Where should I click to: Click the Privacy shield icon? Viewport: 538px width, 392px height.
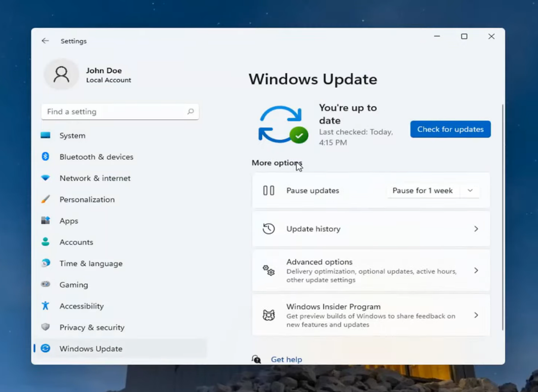click(45, 327)
